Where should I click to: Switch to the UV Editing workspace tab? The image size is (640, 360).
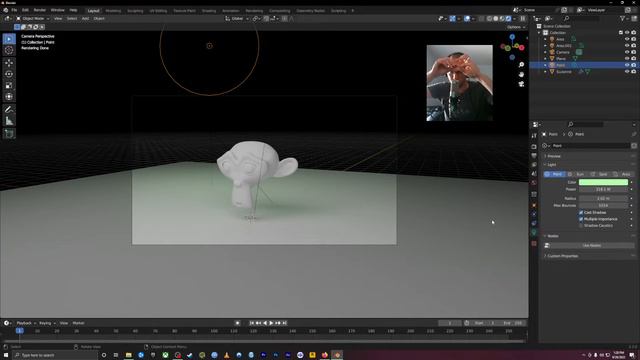pos(158,11)
